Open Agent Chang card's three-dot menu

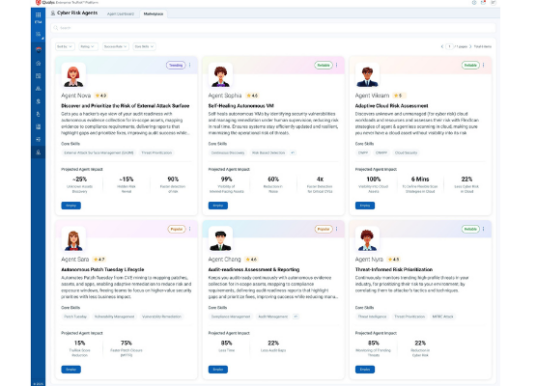[x=337, y=229]
